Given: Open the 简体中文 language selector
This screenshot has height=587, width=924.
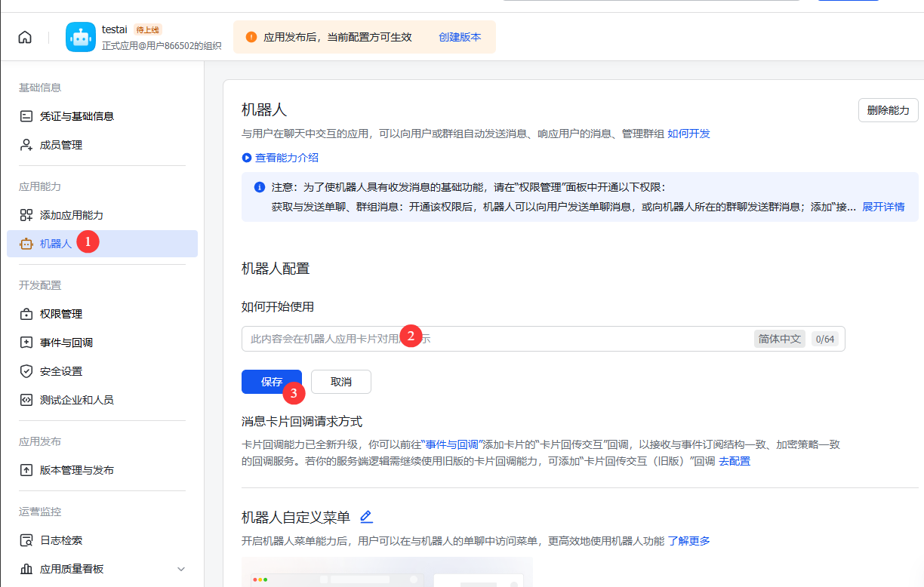Looking at the screenshot, I should click(x=779, y=338).
